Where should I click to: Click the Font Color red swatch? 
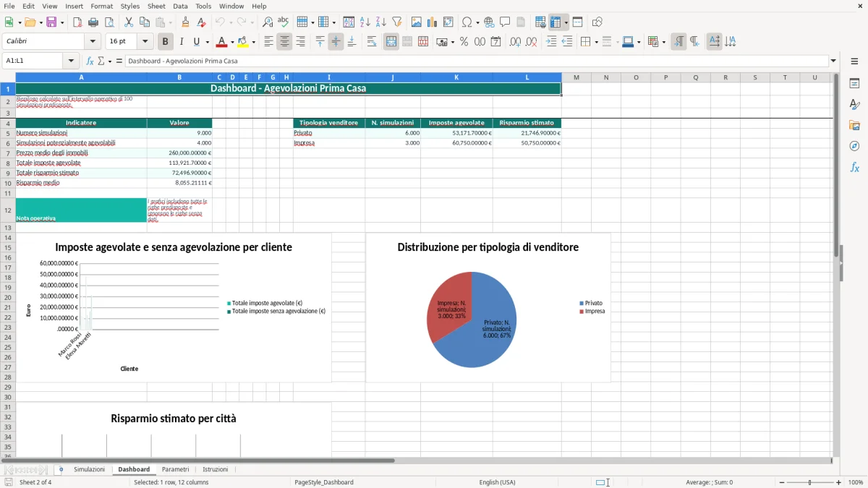click(x=221, y=42)
